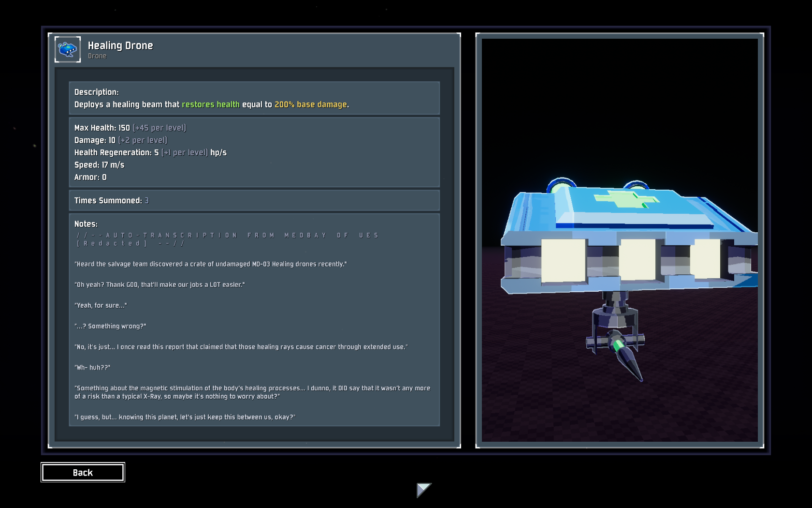This screenshot has height=508, width=812.
Task: Click the "Description:" heading
Action: [x=96, y=92]
